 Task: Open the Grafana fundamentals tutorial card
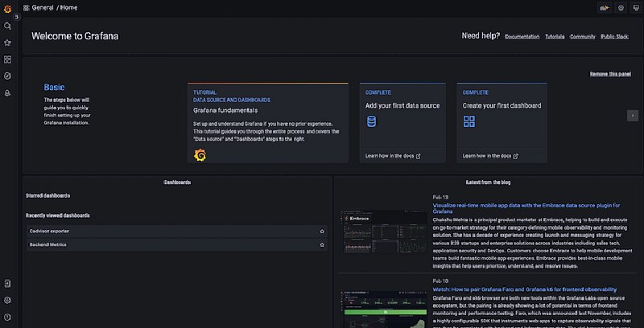[x=268, y=123]
